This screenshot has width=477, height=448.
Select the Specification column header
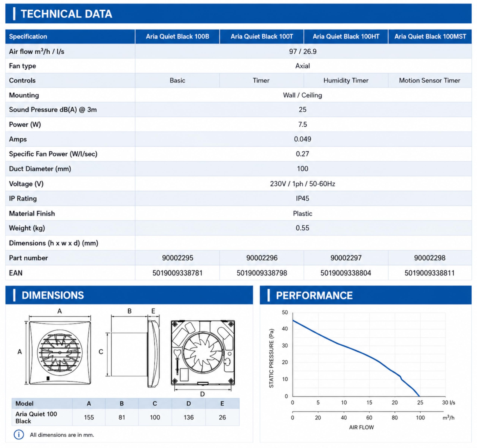[70, 36]
